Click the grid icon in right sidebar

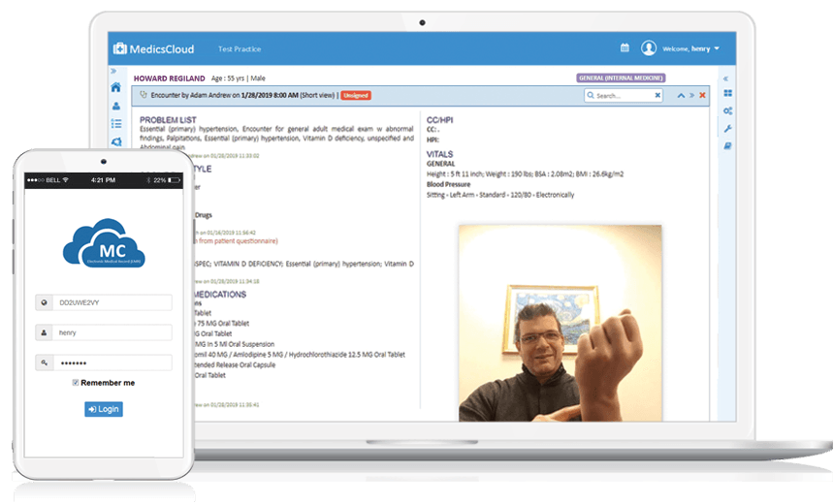click(727, 94)
